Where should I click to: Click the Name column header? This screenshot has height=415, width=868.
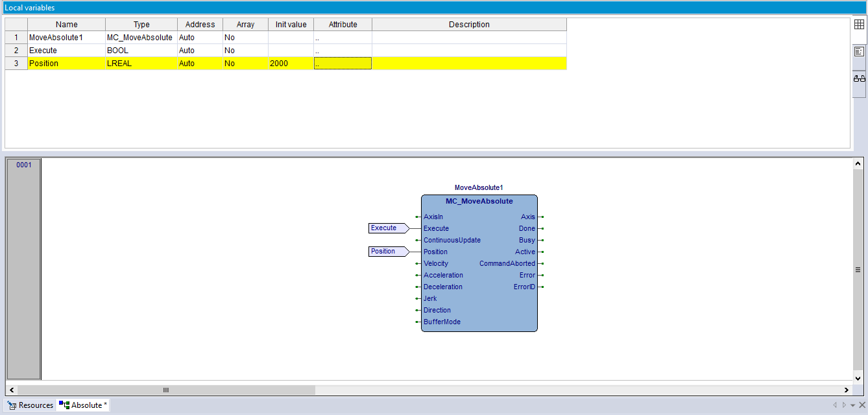point(66,25)
